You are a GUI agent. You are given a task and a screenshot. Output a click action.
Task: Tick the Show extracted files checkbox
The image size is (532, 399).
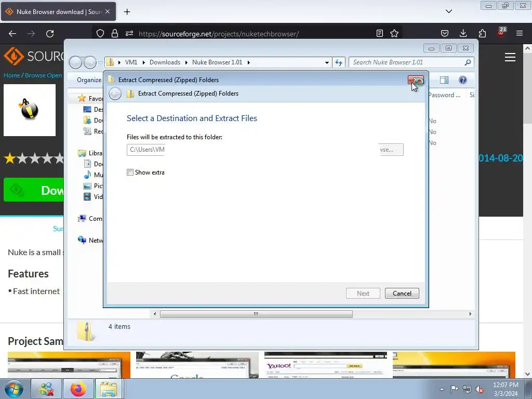[130, 172]
